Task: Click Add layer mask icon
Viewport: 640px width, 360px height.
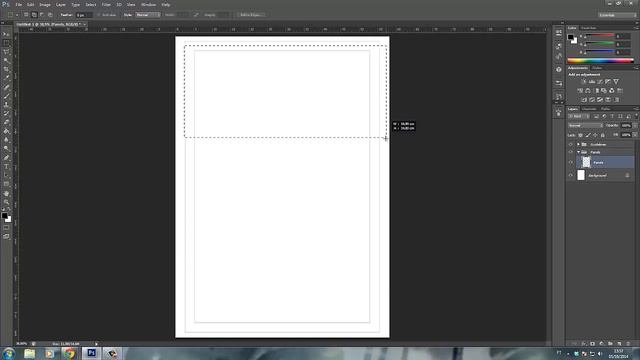Action: coord(593,344)
